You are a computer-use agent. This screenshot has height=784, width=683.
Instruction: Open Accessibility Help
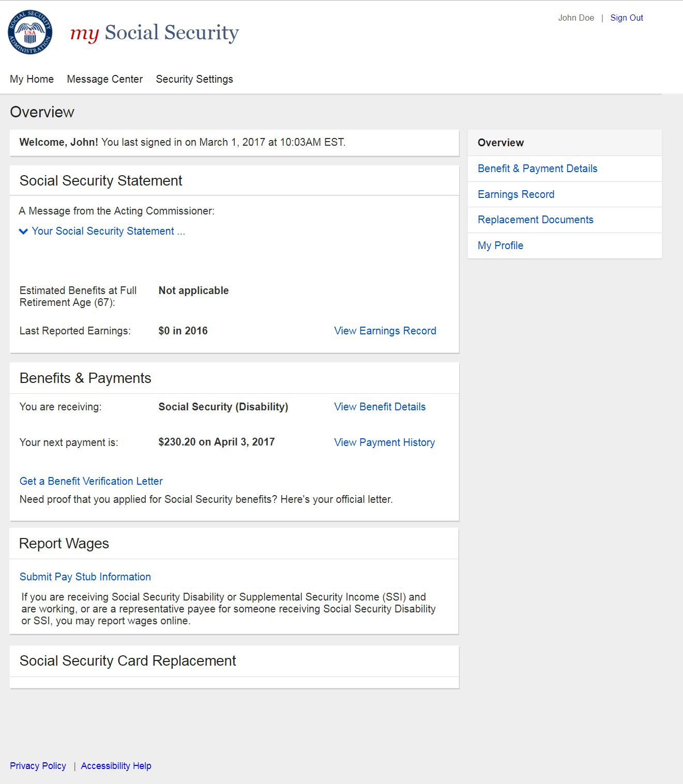116,766
